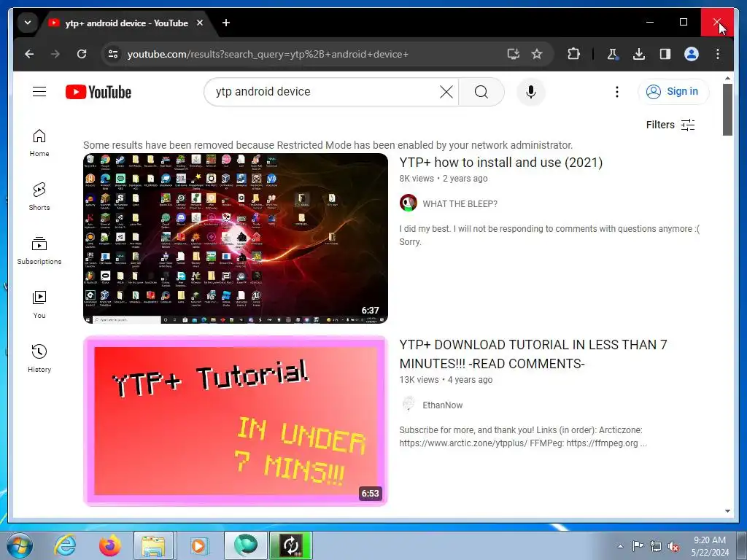Bookmark this page with star icon
Viewport: 747px width, 560px height.
[537, 54]
